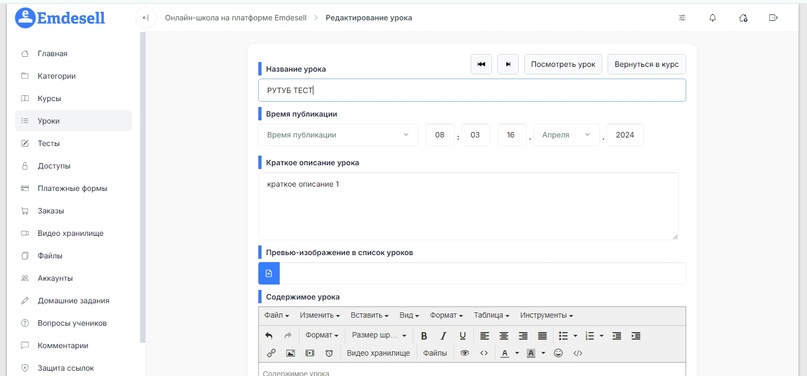Align text right in the editor

pos(523,336)
